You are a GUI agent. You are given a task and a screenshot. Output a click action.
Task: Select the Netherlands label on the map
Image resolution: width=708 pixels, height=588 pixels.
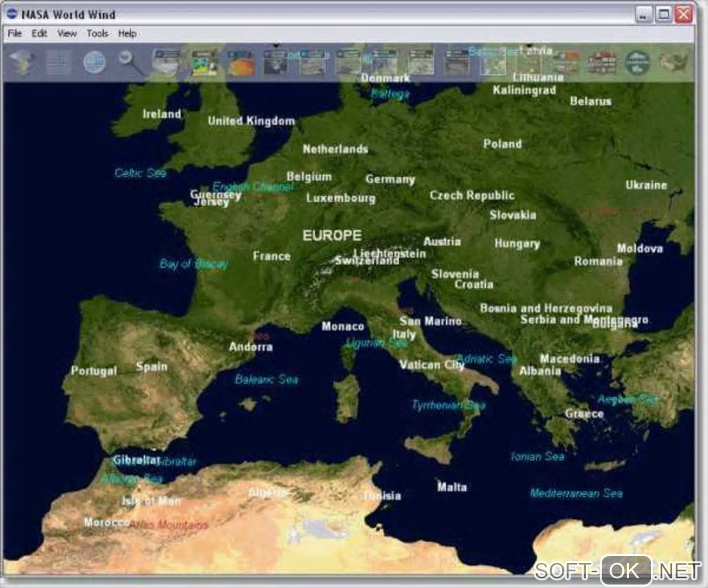coord(335,149)
